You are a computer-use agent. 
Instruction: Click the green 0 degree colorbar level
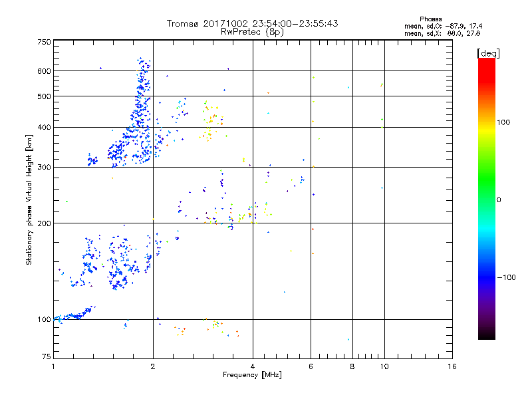pos(487,199)
